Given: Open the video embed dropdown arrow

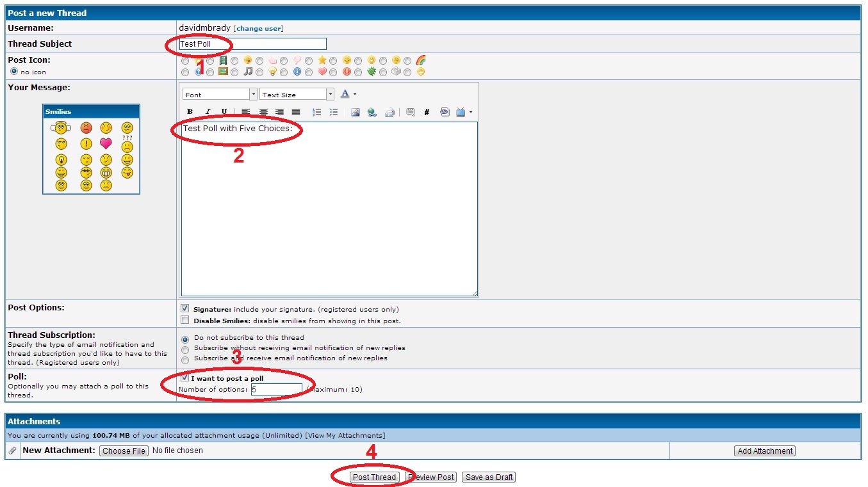Looking at the screenshot, I should click(471, 113).
